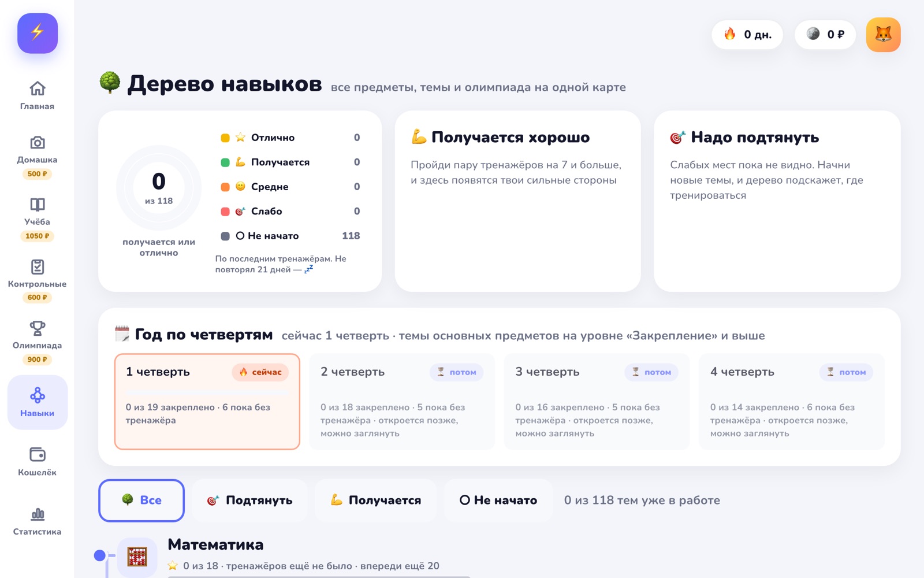This screenshot has height=578, width=924.
Task: Open the 4 четверть card
Action: coord(792,402)
